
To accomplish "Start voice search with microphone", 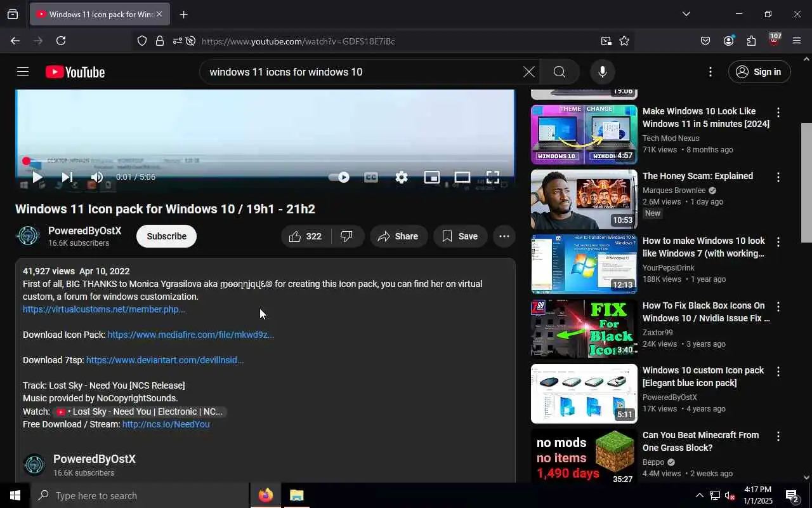I will [603, 72].
